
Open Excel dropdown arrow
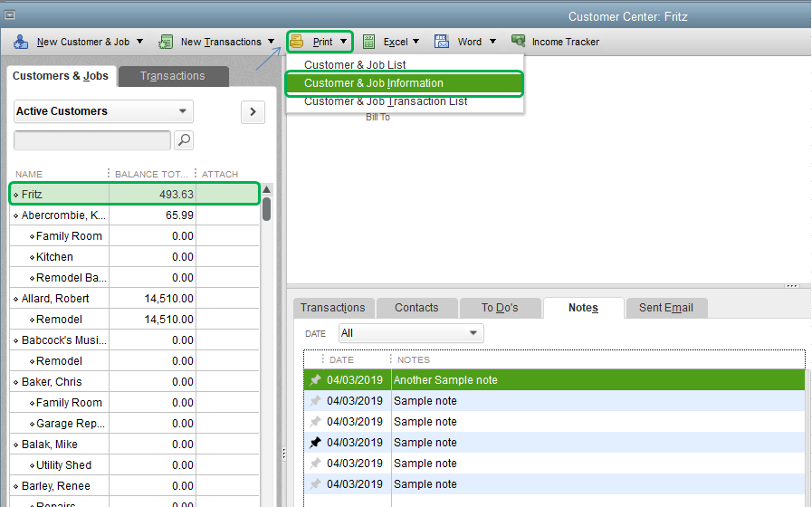416,42
